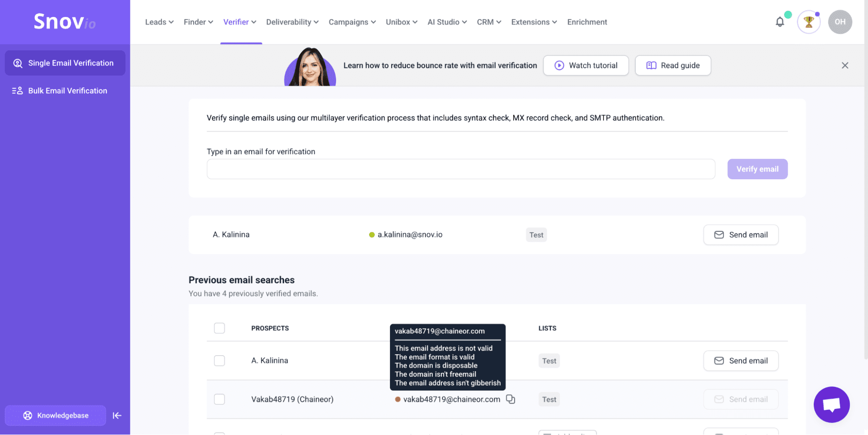Dismiss the tutorial banner

tap(845, 65)
